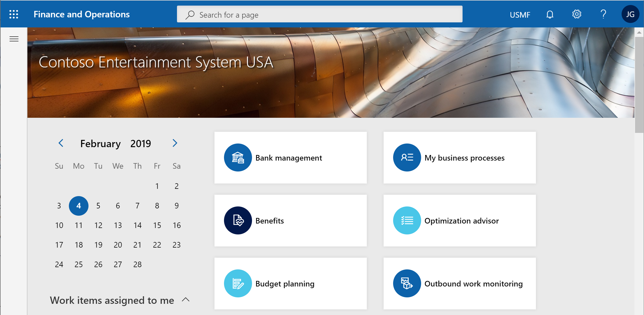Open the navigation menu hamburger icon
The width and height of the screenshot is (644, 315).
14,39
